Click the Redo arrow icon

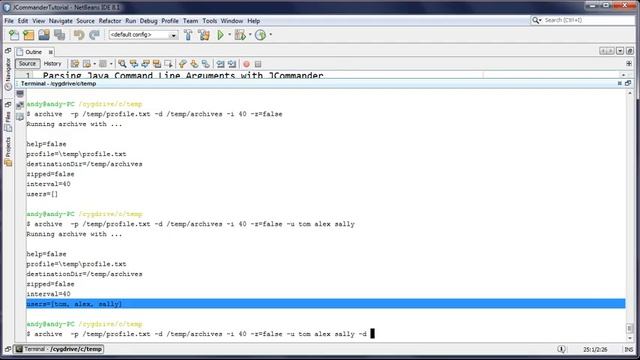[x=94, y=35]
